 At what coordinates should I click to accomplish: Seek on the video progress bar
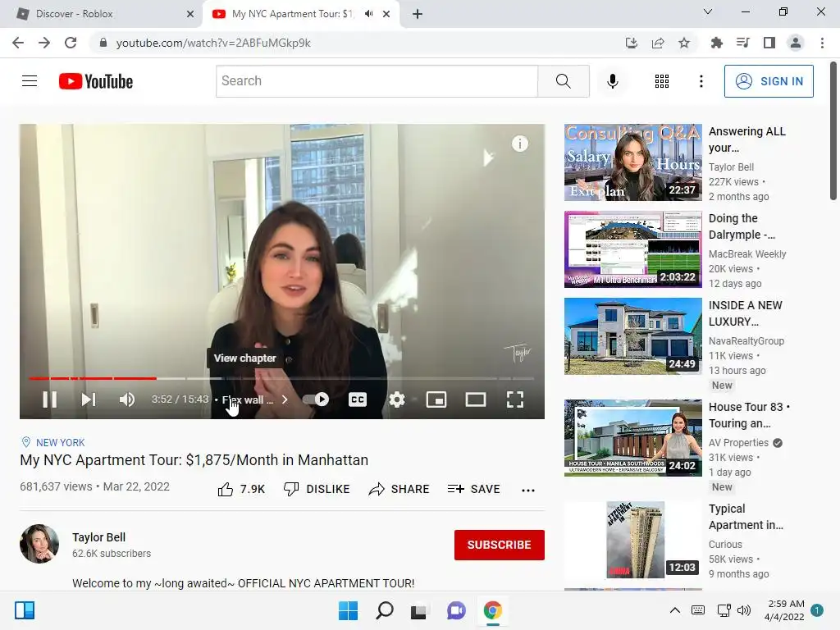click(x=281, y=378)
